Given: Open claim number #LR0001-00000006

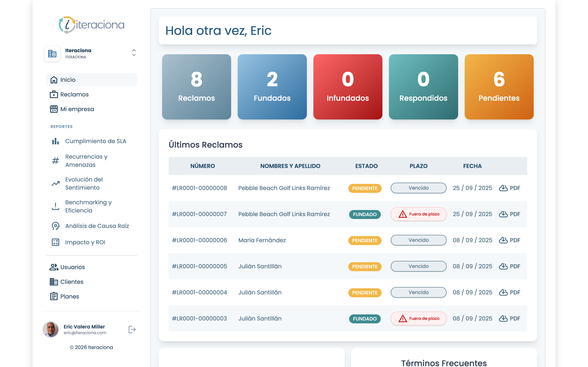Looking at the screenshot, I should 199,240.
